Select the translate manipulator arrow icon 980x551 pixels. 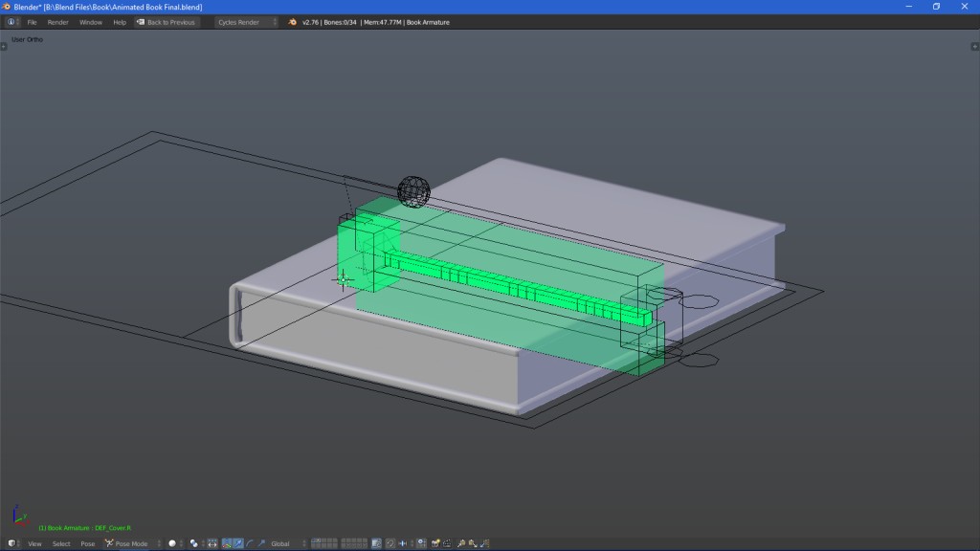point(238,543)
